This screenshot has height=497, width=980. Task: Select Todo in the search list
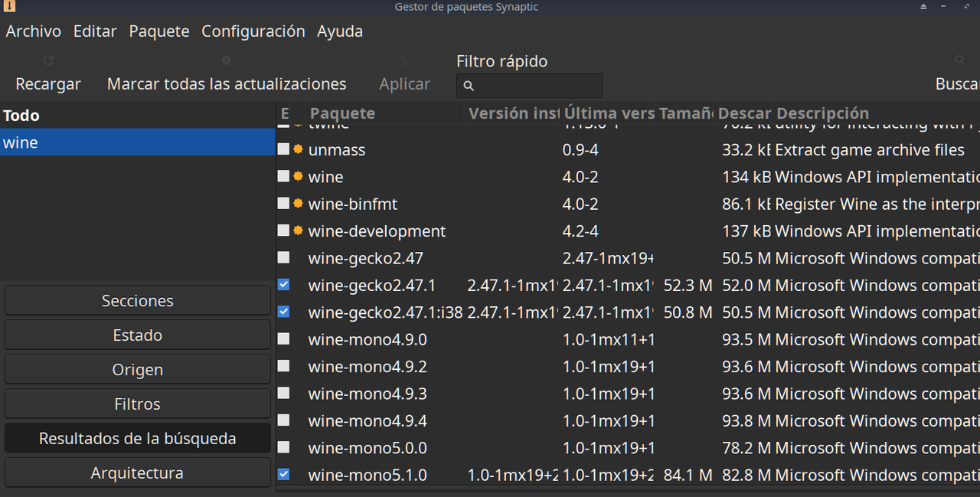138,116
